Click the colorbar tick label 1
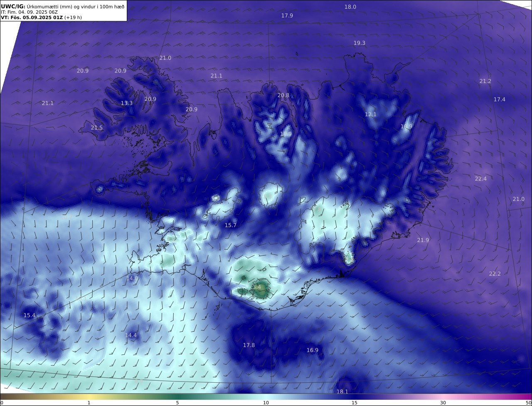 tap(89, 403)
